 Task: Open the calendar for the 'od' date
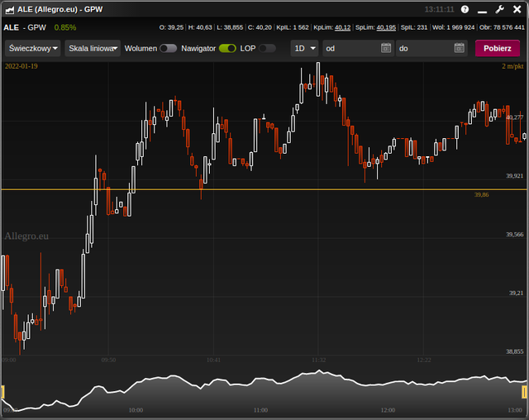(x=386, y=48)
